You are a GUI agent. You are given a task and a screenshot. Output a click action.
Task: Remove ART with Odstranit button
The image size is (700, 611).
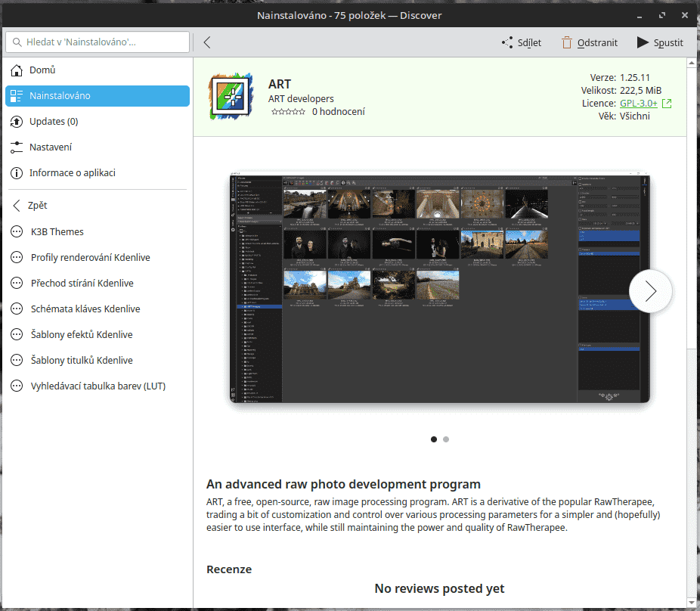590,42
